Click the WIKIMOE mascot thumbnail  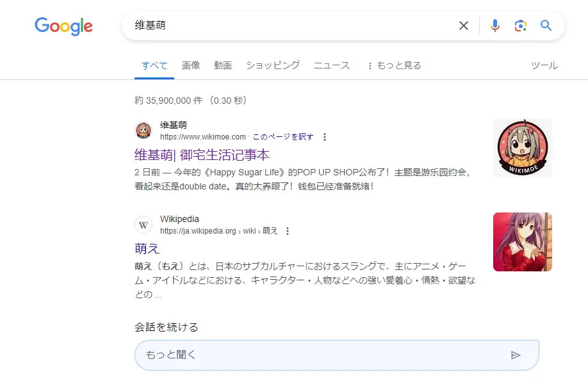coord(522,148)
